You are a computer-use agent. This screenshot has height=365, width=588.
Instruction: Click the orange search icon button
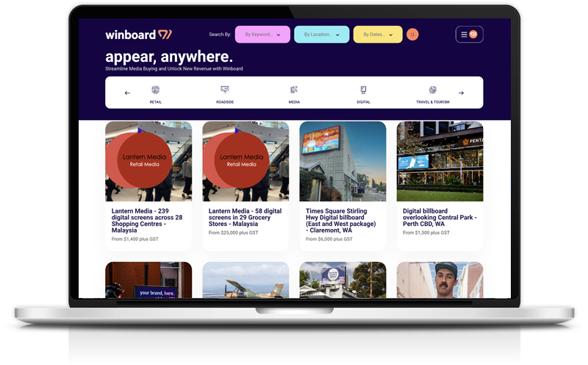412,35
